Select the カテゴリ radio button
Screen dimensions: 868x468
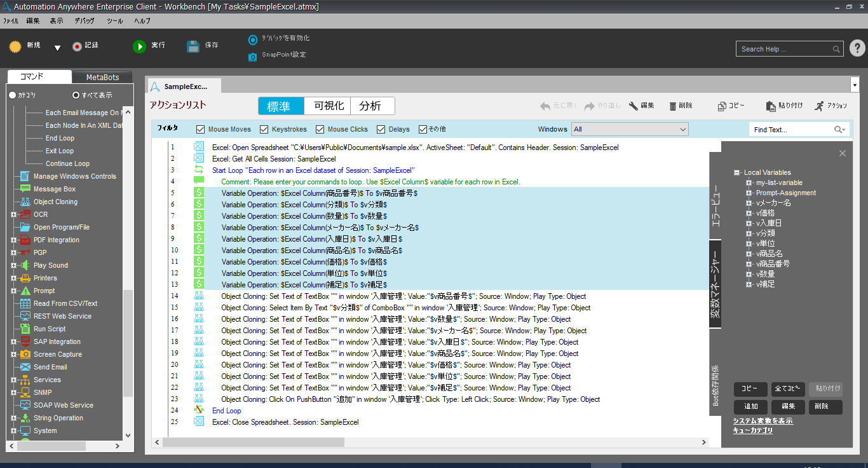click(12, 95)
